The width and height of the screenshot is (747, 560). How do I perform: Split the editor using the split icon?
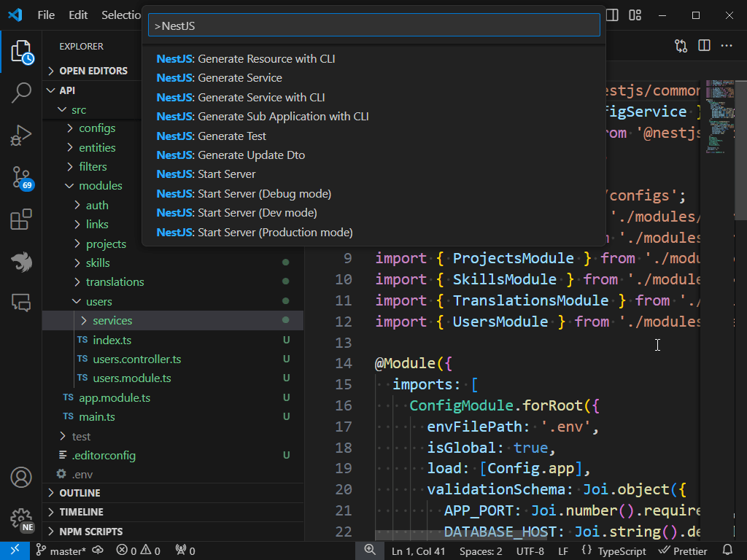tap(703, 45)
